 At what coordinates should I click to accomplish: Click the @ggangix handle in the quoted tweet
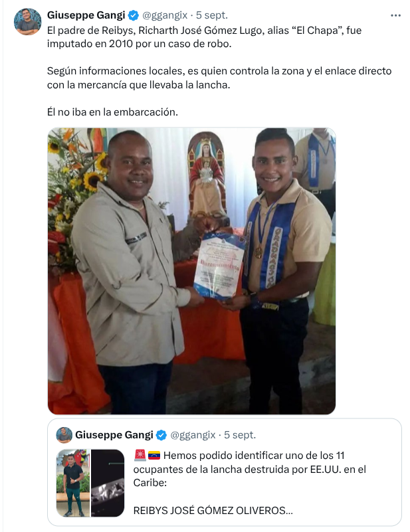click(193, 435)
